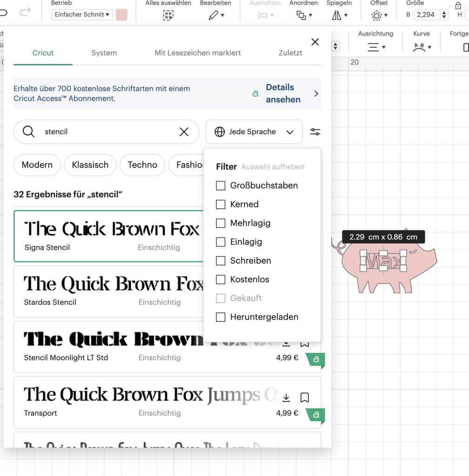This screenshot has width=469, height=476.
Task: Click the redo arrow icon
Action: (25, 12)
